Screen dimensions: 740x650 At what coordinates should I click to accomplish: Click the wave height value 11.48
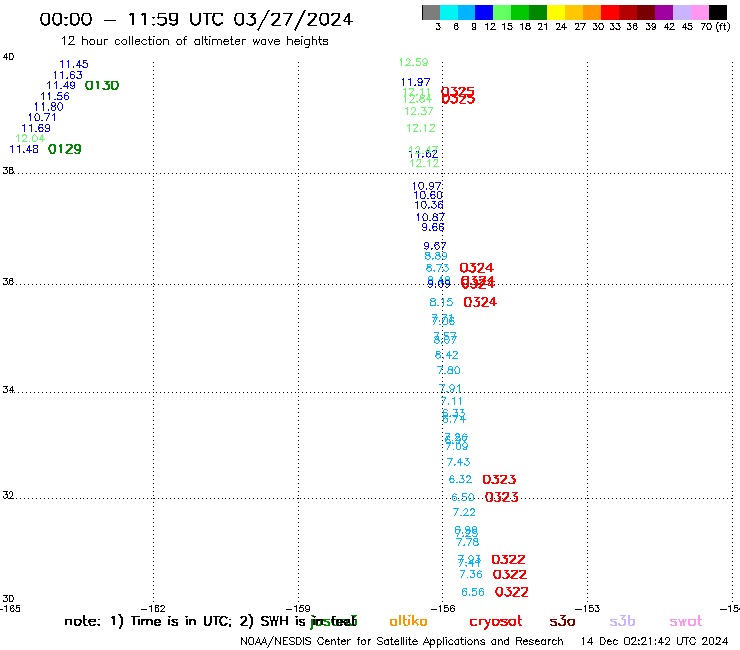point(24,149)
